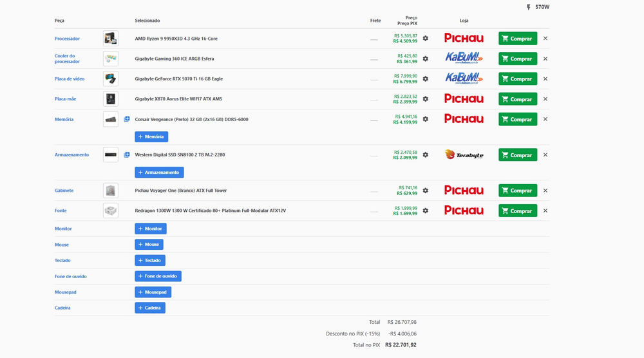Click the 570W wattage lightning icon

(529, 7)
